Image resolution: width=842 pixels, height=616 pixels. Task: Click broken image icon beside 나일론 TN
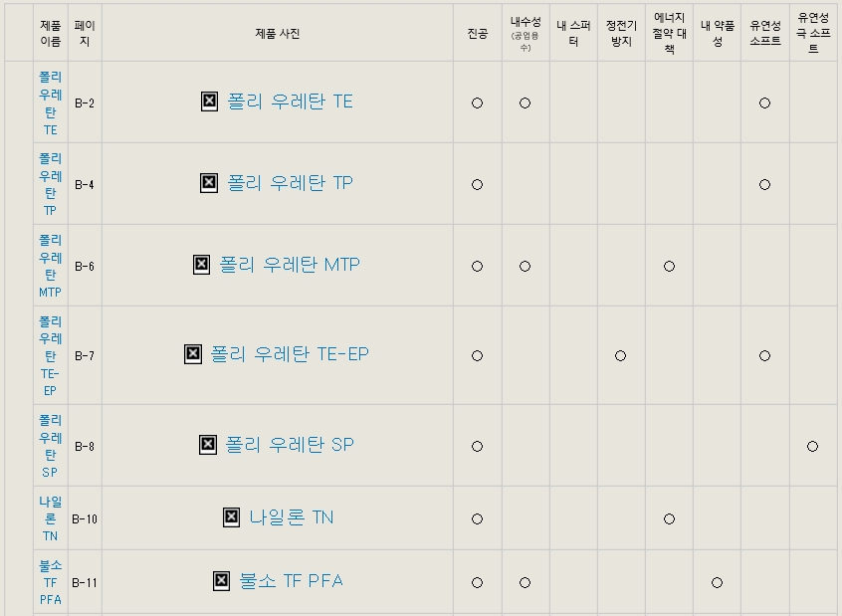(232, 517)
